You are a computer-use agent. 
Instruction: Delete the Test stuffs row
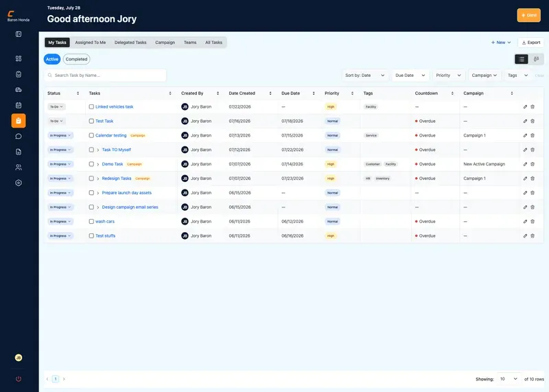[x=533, y=236]
